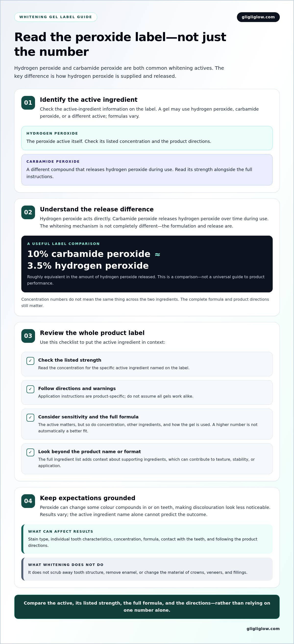
Task: Click the step 04 number badge
Action: [x=28, y=501]
